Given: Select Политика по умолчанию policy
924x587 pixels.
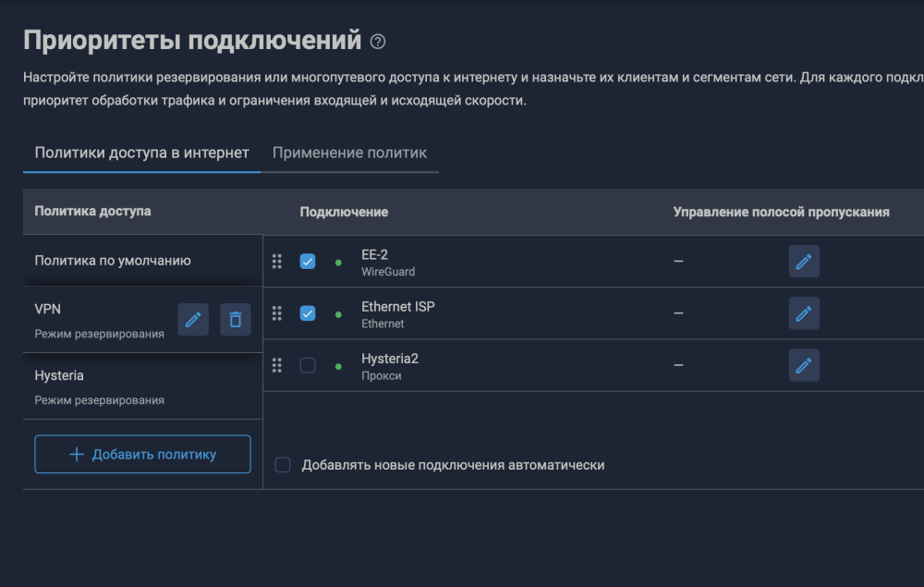Looking at the screenshot, I should point(142,261).
